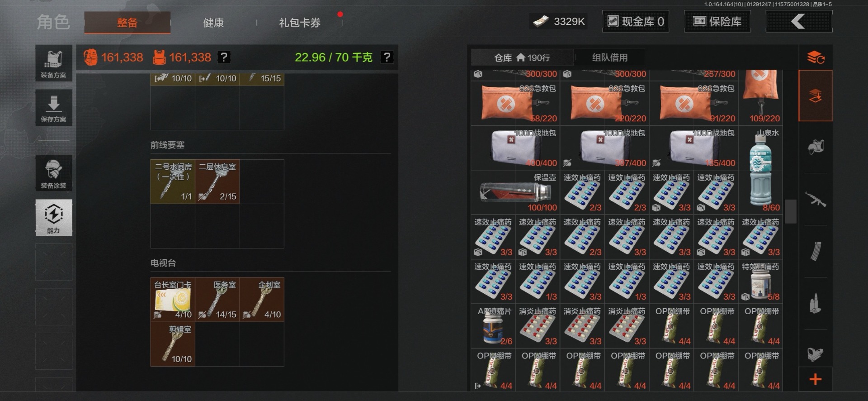868x401 pixels.
Task: Filter warehouse by helmet armor category icon
Action: [816, 147]
